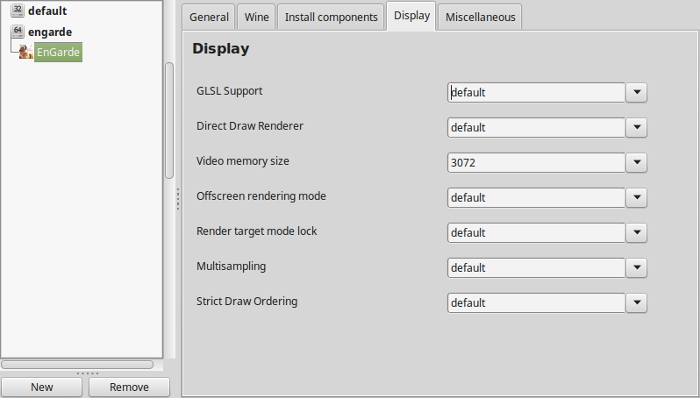Open Strict Draw Ordering dropdown arrow
Image resolution: width=700 pixels, height=398 pixels.
(637, 303)
